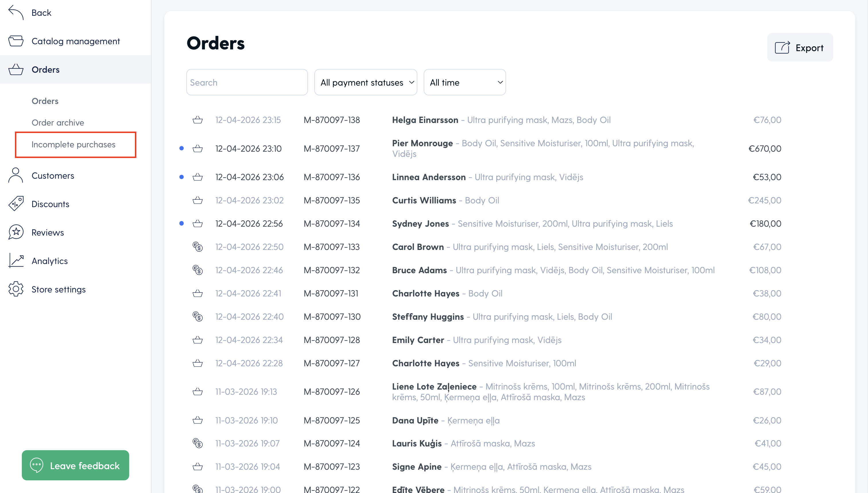Click the Back arrow icon

click(16, 13)
